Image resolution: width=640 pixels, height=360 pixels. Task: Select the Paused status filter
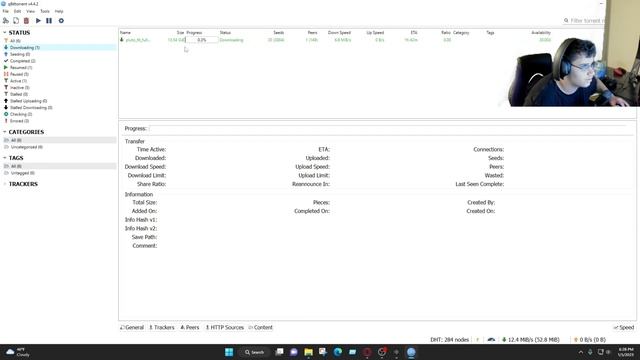click(19, 74)
